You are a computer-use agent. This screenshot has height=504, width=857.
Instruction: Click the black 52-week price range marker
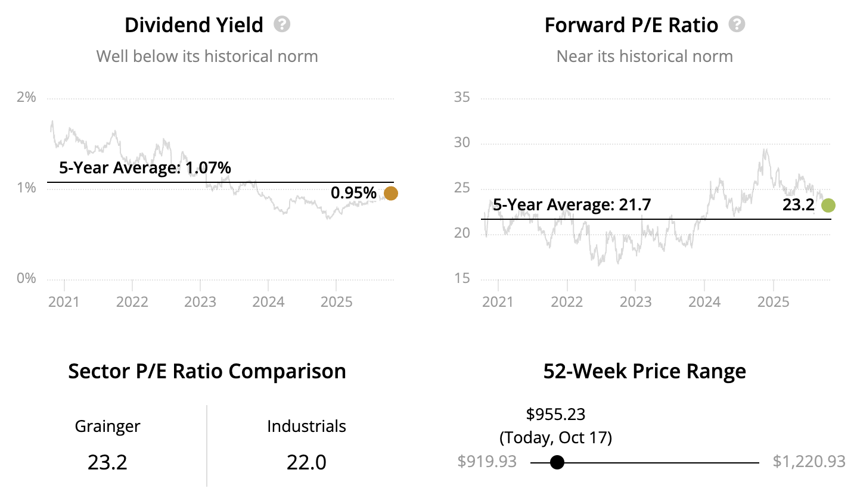557,462
